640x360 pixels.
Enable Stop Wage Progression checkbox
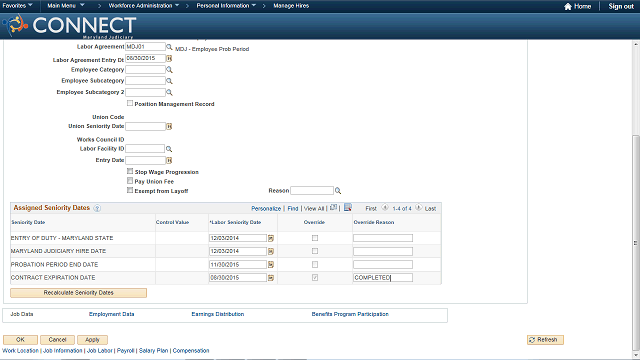tap(130, 171)
